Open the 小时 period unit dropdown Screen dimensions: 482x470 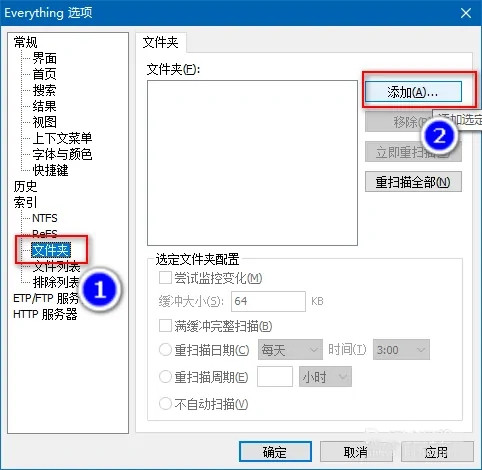325,377
